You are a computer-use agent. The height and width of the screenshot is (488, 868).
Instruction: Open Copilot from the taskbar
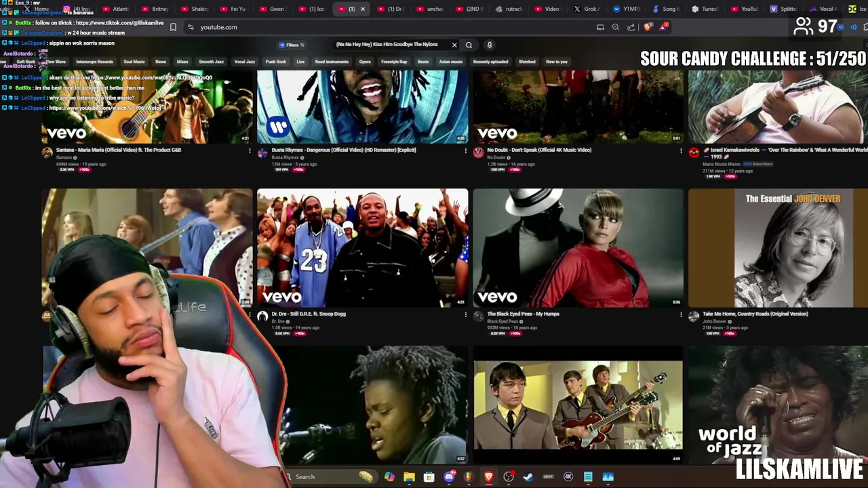[389, 476]
